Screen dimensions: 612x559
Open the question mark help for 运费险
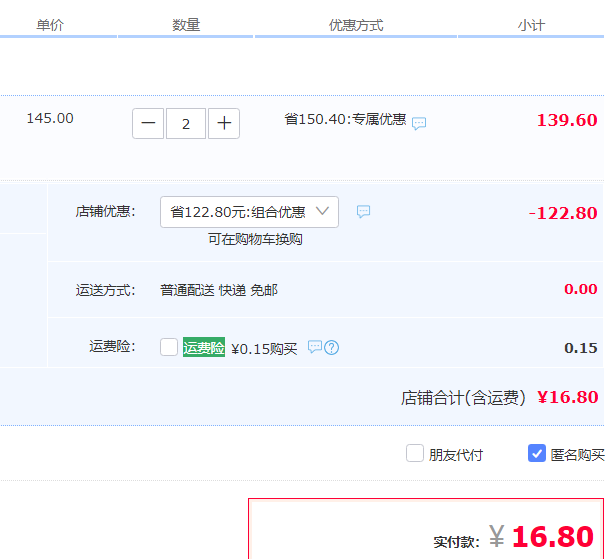[x=332, y=347]
